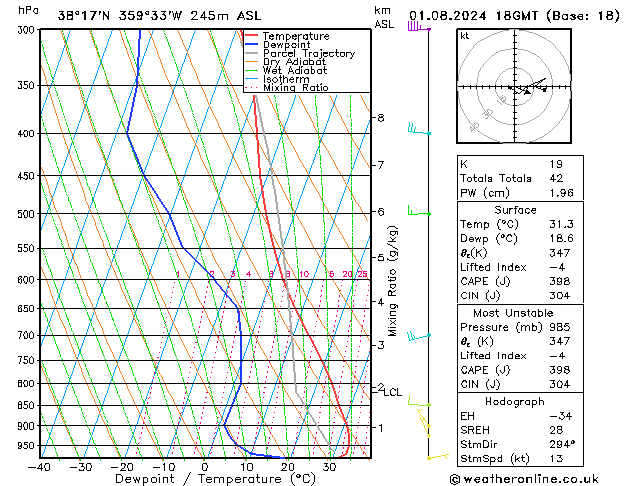Screen dimensions: 629x486
Task: Click the 850 pressure level label
Action: click(28, 405)
